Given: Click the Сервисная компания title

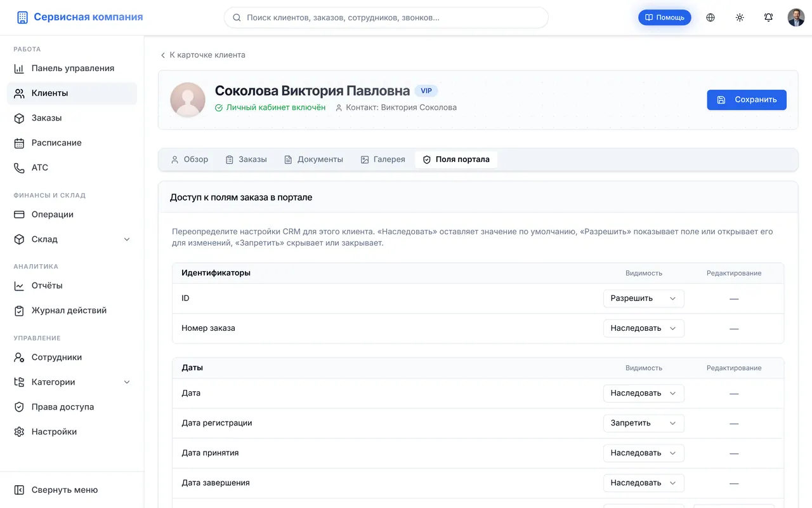Looking at the screenshot, I should pyautogui.click(x=88, y=17).
